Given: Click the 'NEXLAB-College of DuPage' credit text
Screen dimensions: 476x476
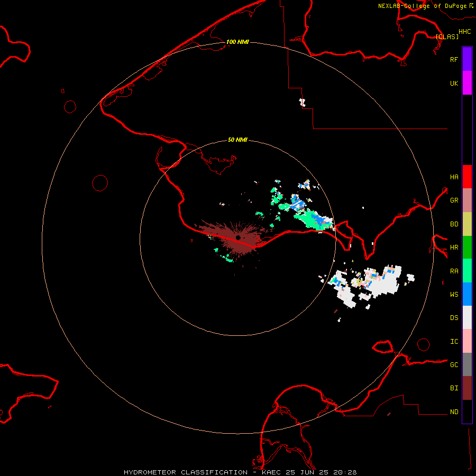Looking at the screenshot, I should [422, 6].
